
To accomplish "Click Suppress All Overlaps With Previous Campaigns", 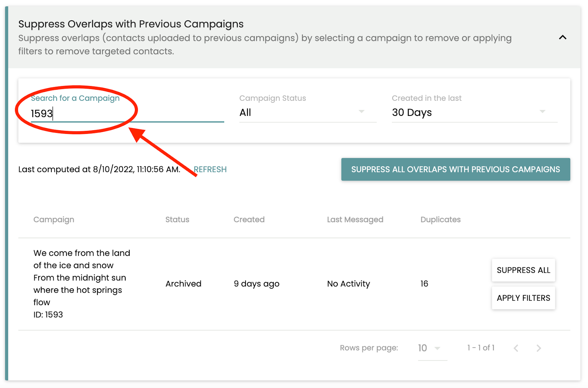I will click(456, 170).
